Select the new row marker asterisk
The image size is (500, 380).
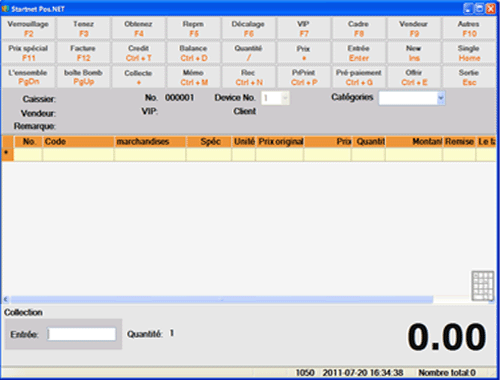(7, 154)
